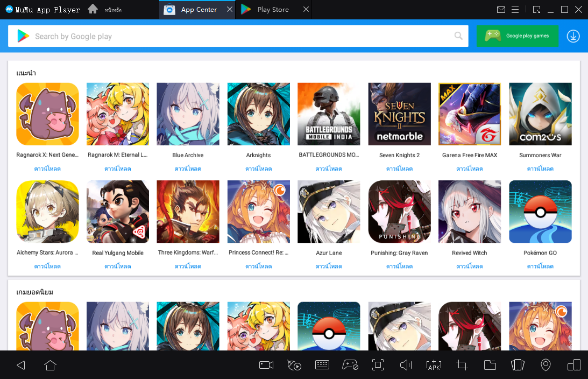Open the gamepad settings icon
Screen dimensions: 588x379
coord(350,365)
